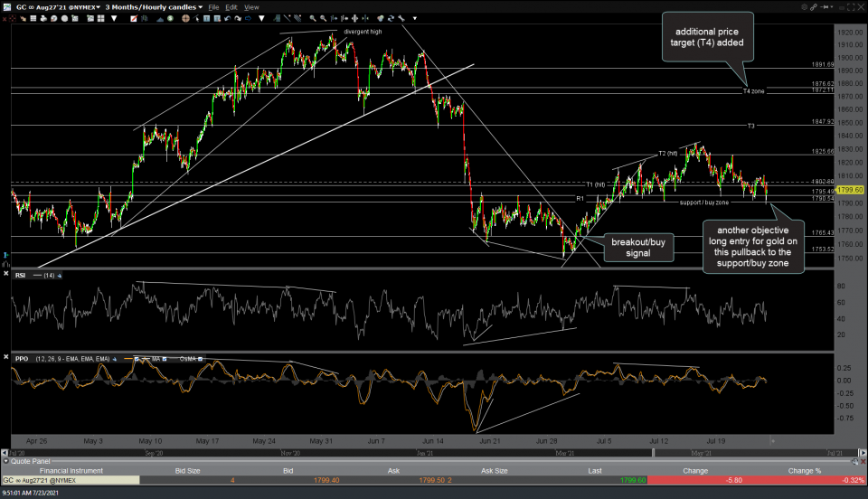Close the RSI indicator panel

[6, 274]
